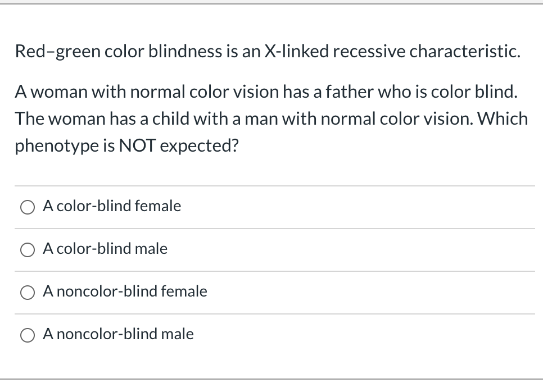The image size is (543, 392).
Task: Click the "A noncolor-blind male" answer text
Action: point(118,335)
